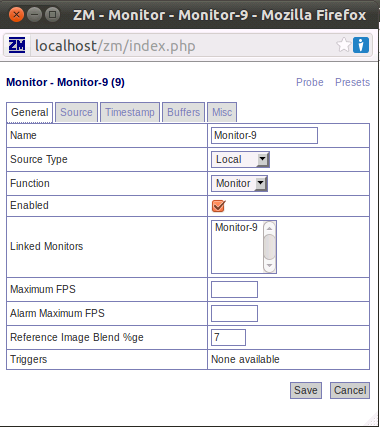Click the ZM site icon in address bar
Viewport: 380px width, 427px height.
pyautogui.click(x=17, y=46)
